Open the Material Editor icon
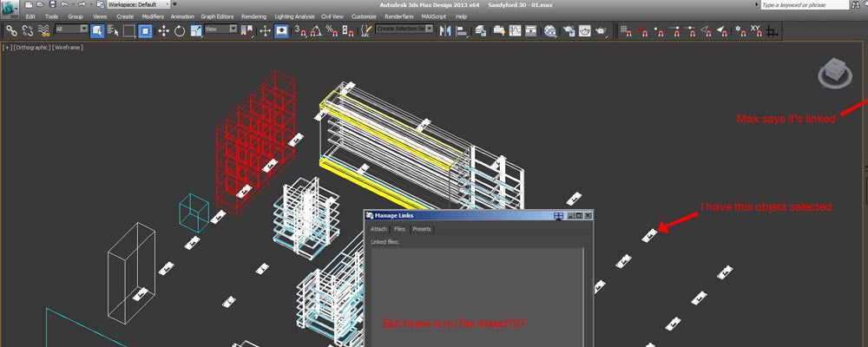 [x=550, y=30]
